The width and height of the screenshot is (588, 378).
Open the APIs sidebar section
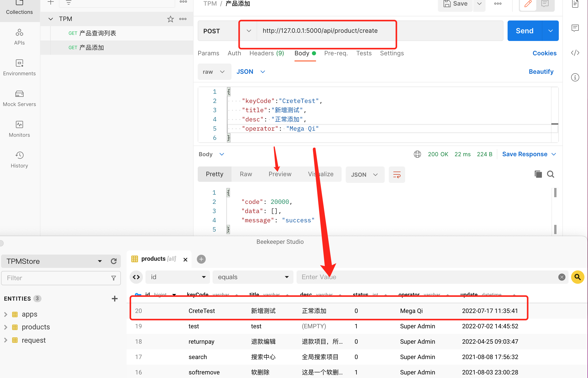point(19,37)
